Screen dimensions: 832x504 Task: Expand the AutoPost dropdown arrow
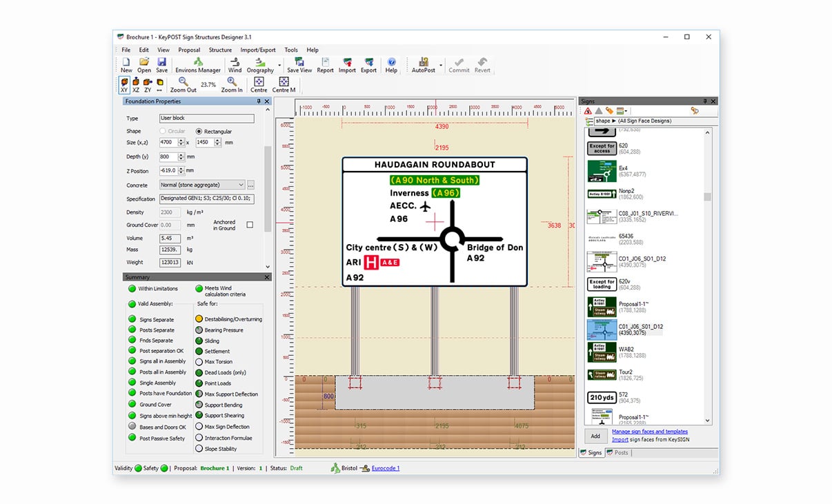pos(441,65)
